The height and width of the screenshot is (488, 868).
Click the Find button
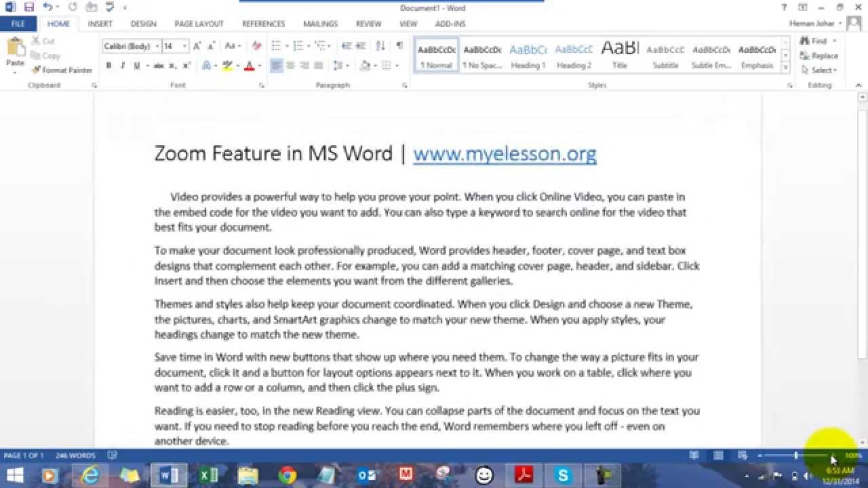(814, 41)
